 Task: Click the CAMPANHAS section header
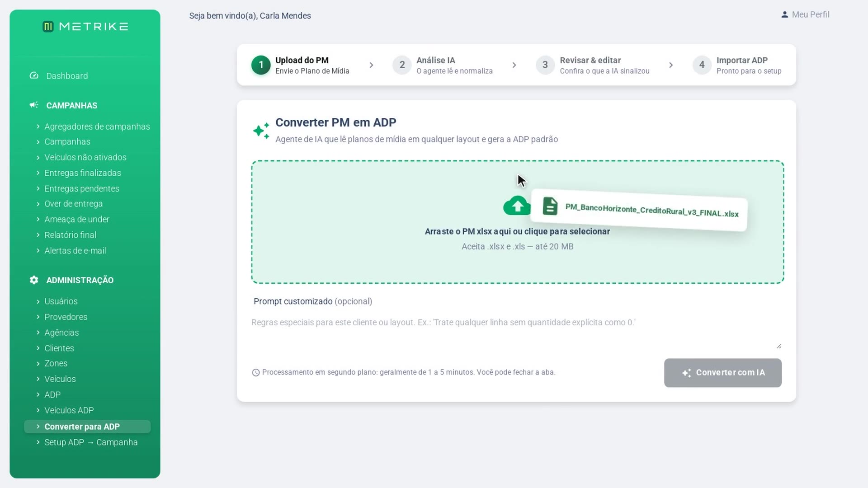coord(72,105)
